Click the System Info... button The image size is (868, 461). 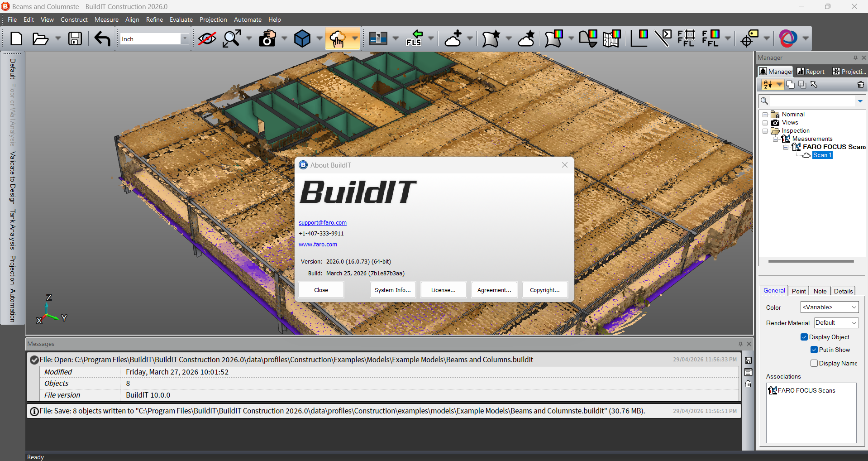393,290
